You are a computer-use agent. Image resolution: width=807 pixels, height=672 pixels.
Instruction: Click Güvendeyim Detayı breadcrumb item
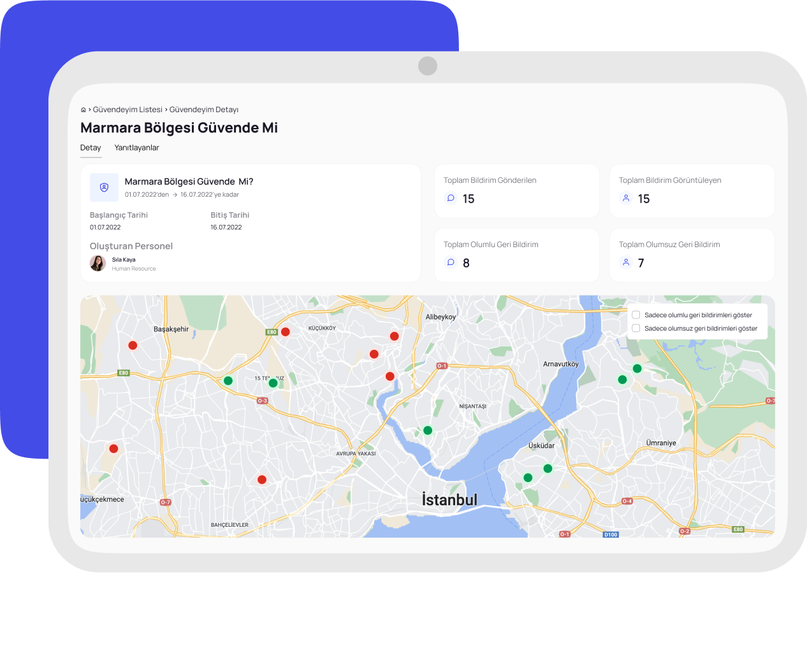coord(204,110)
